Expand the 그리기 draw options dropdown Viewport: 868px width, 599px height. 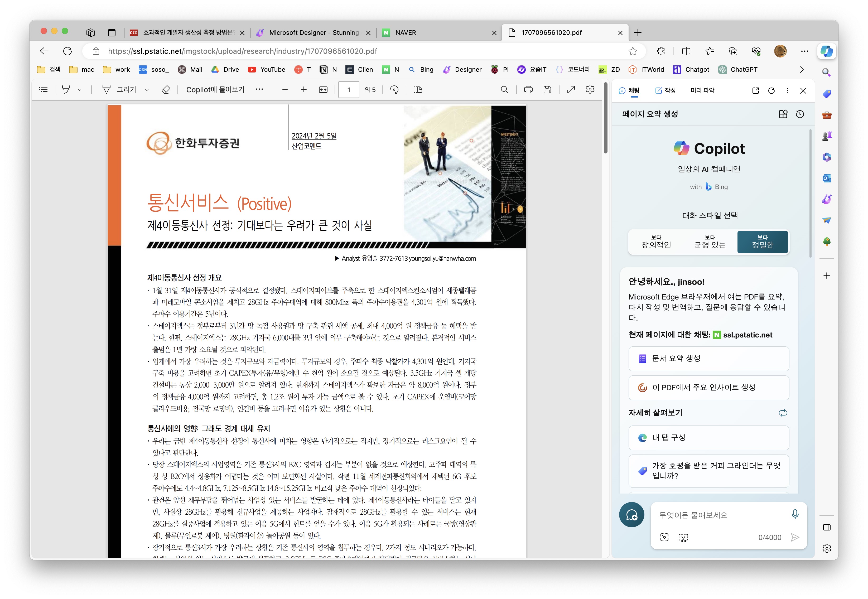point(147,90)
